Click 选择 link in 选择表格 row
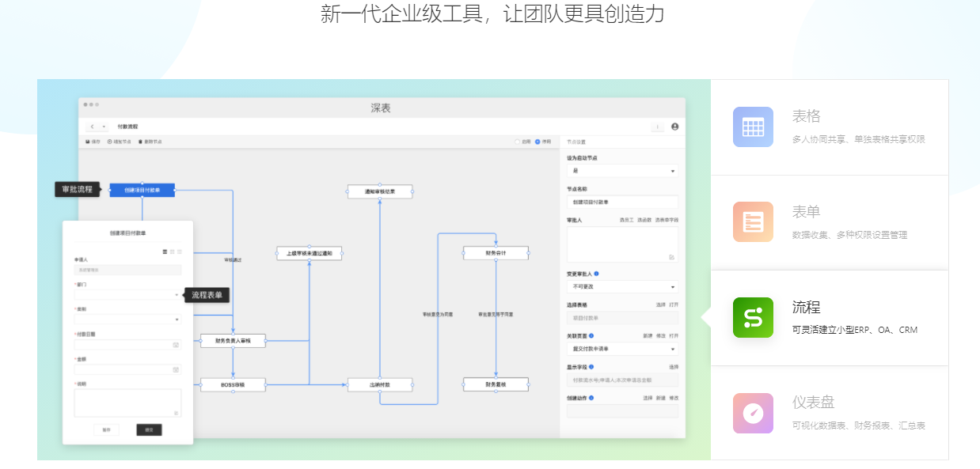Viewport: 980px width, 469px height. (660, 304)
